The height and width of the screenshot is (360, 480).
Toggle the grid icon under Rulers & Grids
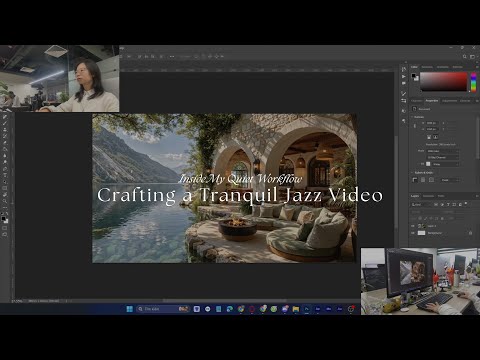423,180
